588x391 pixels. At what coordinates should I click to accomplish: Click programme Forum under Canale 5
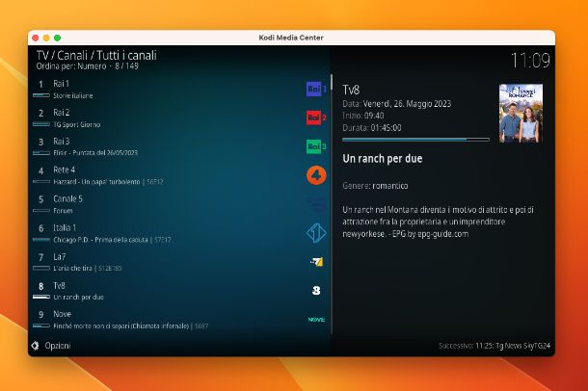tap(63, 211)
